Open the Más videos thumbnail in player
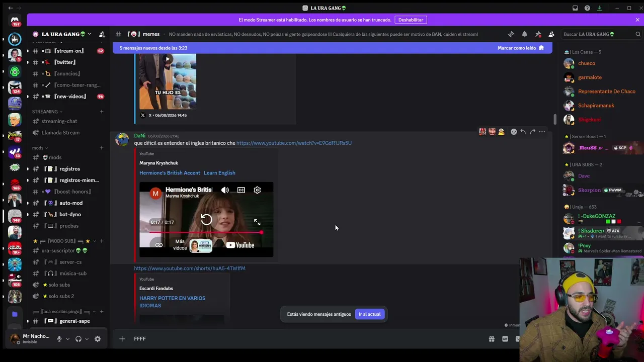 (x=201, y=245)
